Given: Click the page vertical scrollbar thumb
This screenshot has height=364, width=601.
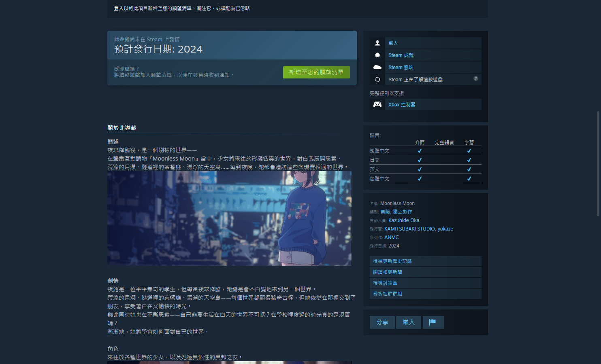Looking at the screenshot, I should pyautogui.click(x=598, y=164).
